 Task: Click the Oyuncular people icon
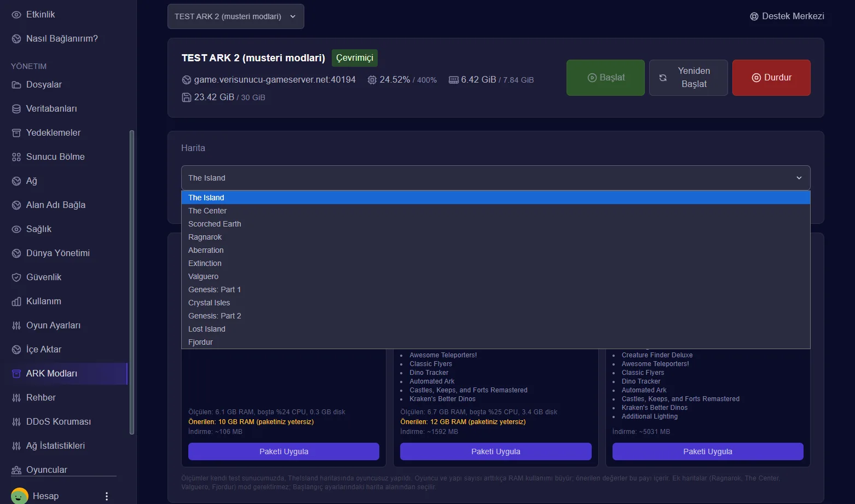(16, 470)
